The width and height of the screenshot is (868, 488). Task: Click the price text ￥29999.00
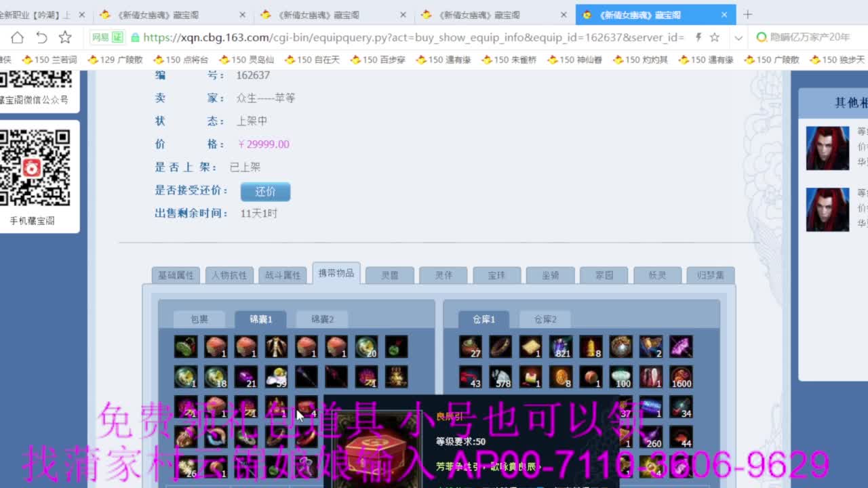coord(263,144)
